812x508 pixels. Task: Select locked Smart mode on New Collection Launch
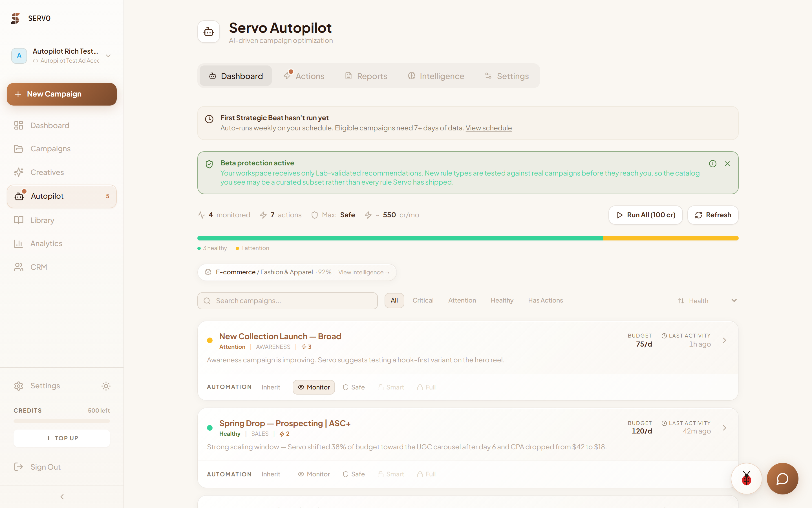pyautogui.click(x=391, y=387)
